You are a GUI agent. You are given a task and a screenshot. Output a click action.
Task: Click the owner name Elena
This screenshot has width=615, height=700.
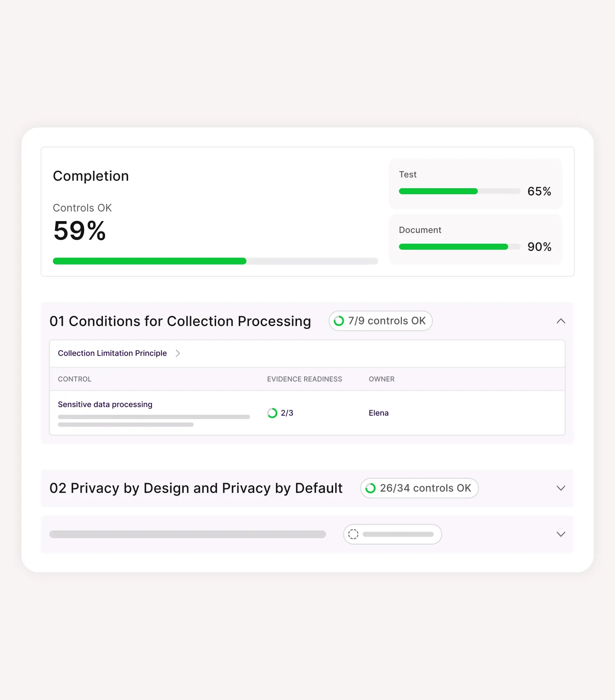tap(378, 413)
